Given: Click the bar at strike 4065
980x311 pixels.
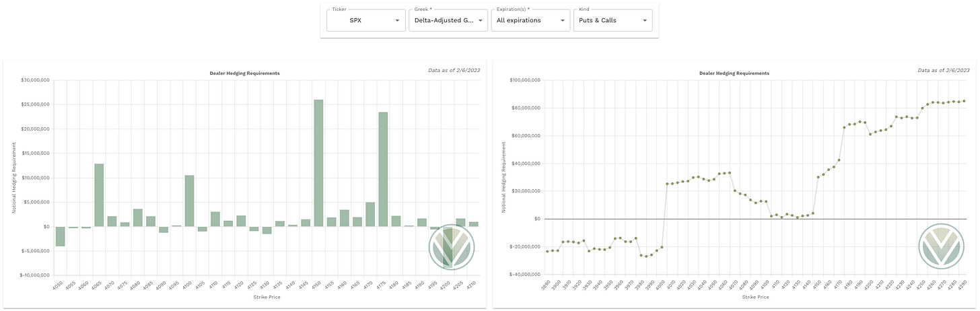Looking at the screenshot, I should point(99,195).
